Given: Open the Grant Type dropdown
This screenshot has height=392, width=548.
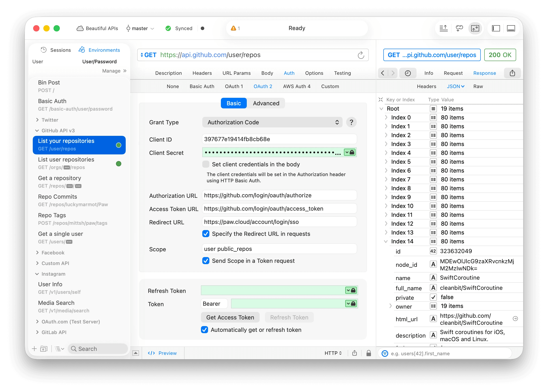Looking at the screenshot, I should pos(272,122).
